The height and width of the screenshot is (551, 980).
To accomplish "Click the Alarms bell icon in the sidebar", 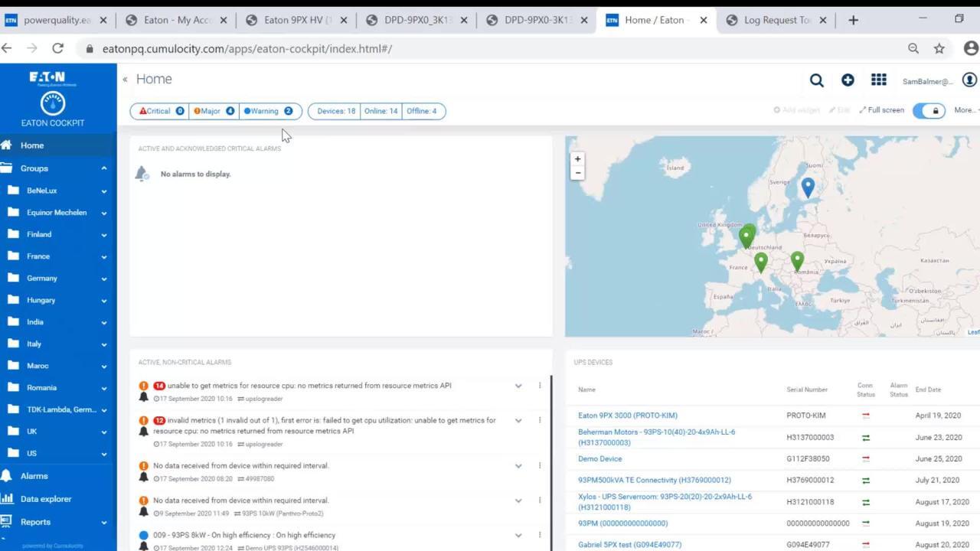I will [6, 475].
